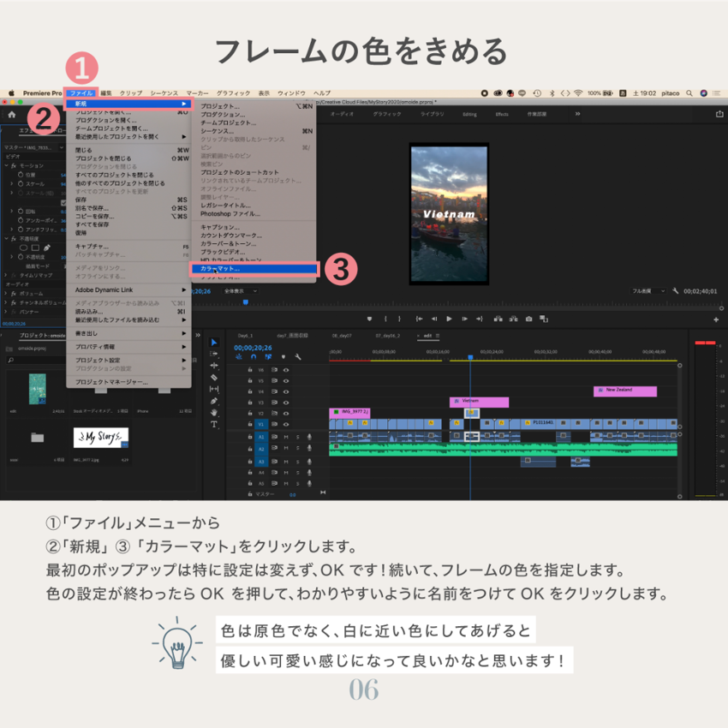This screenshot has height=728, width=728.
Task: Hide track V1 with eye icon
Action: point(286,424)
